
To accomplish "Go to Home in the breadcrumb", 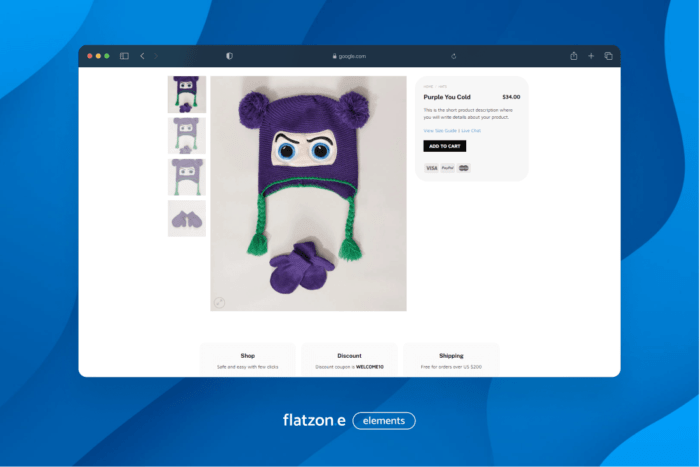I will 427,87.
